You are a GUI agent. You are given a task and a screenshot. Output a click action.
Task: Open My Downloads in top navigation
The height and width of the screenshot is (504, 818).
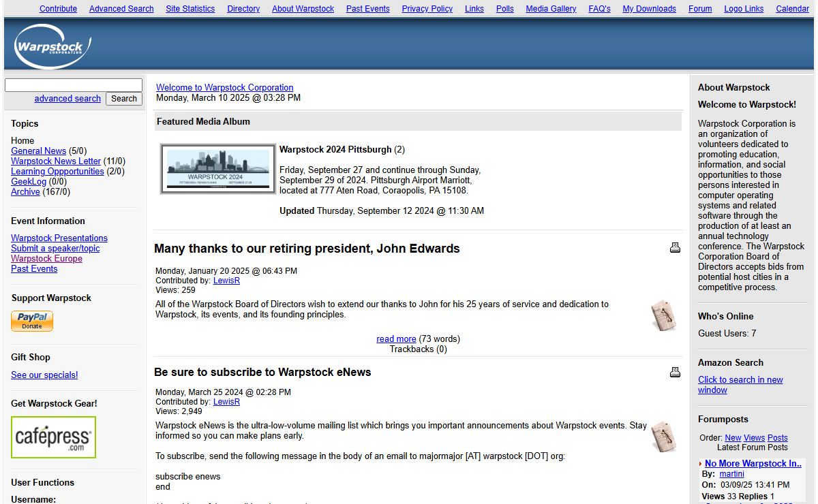coord(649,9)
